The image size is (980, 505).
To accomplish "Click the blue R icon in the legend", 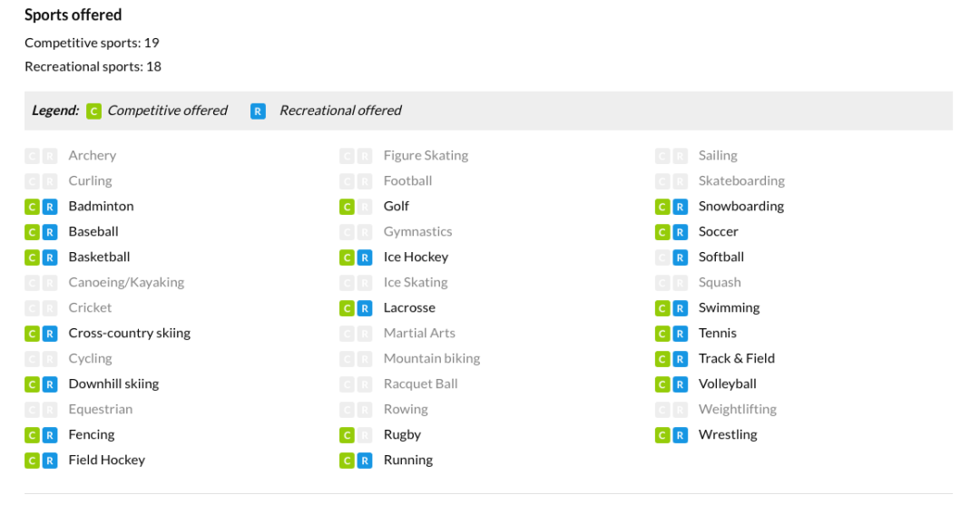I will pos(258,112).
